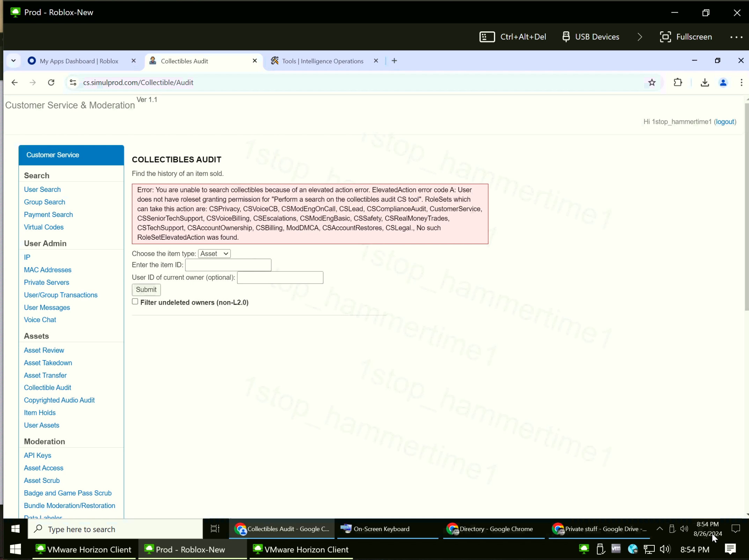Reload the Collectibles Audit page
Image resolution: width=749 pixels, height=560 pixels.
tap(51, 82)
